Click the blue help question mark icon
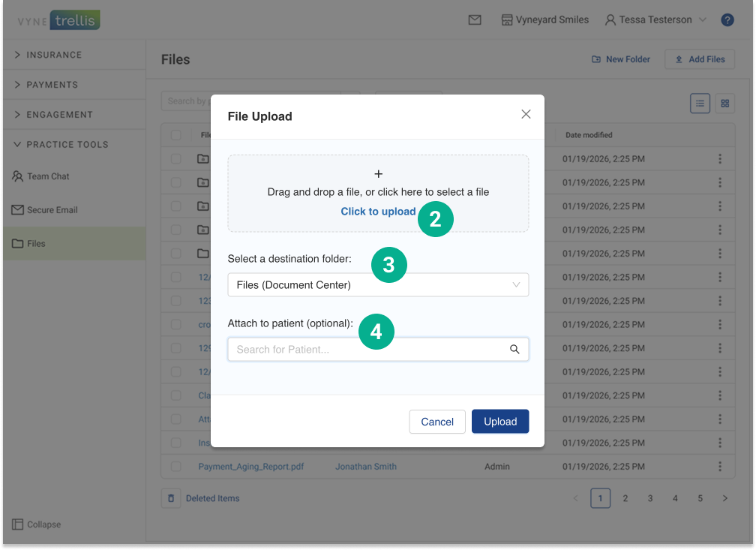 727,20
